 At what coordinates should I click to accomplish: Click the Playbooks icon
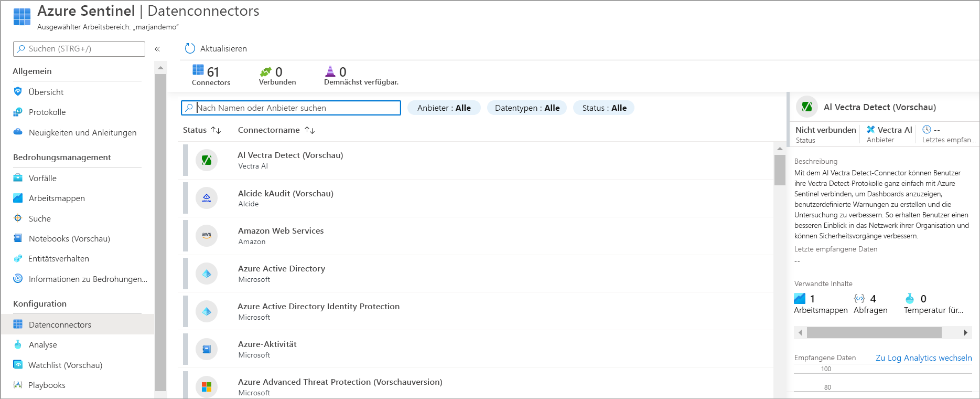[18, 385]
